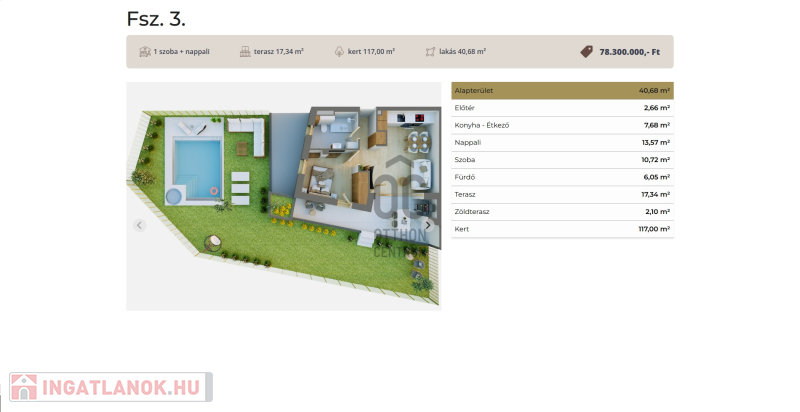The image size is (800, 412).
Task: Click the Konyha - Étkező row
Action: click(x=562, y=125)
